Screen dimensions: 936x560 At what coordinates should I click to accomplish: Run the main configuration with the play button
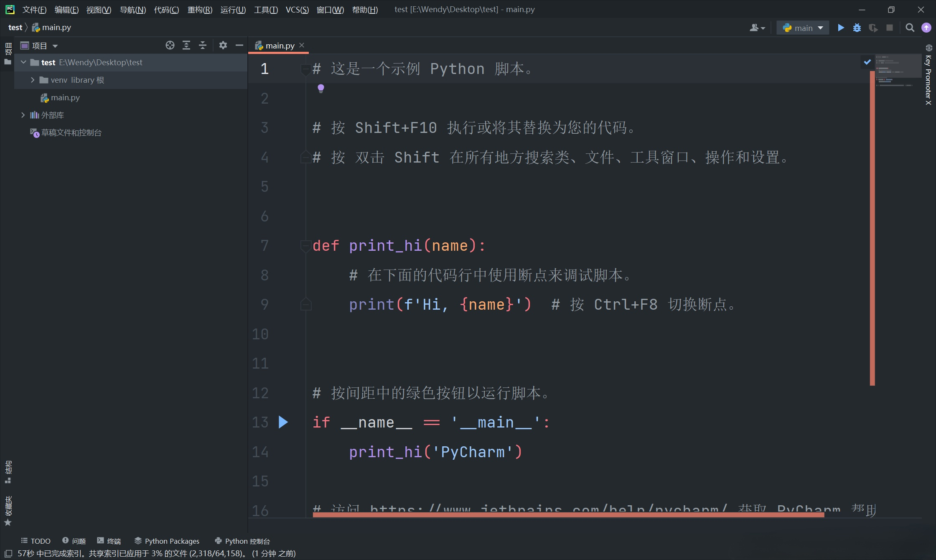click(841, 28)
